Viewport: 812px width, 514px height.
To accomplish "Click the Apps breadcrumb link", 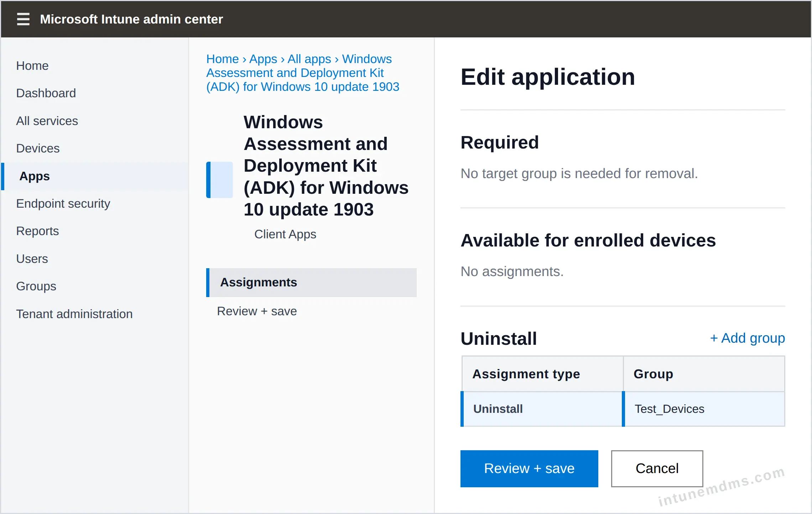I will pos(263,59).
